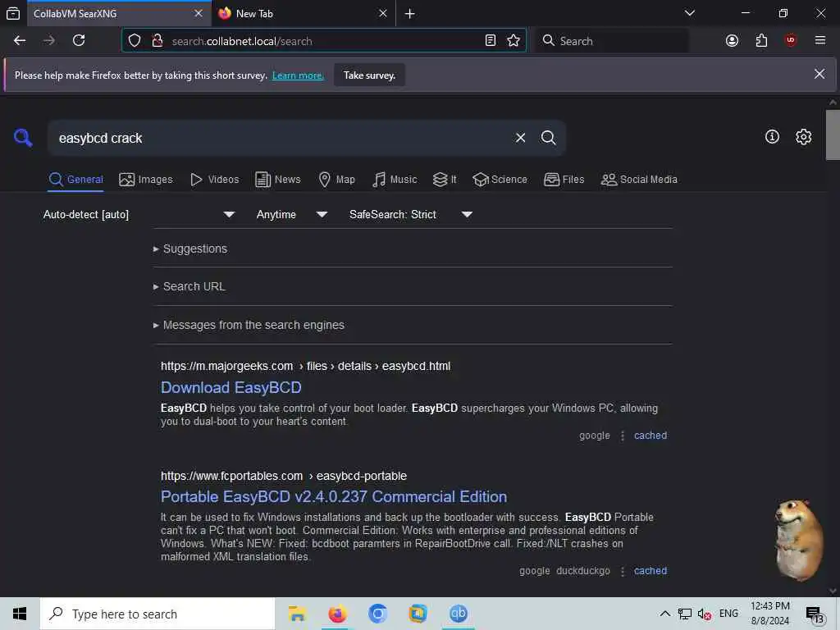
Task: Clear the easybcd crack search query
Action: click(520, 138)
